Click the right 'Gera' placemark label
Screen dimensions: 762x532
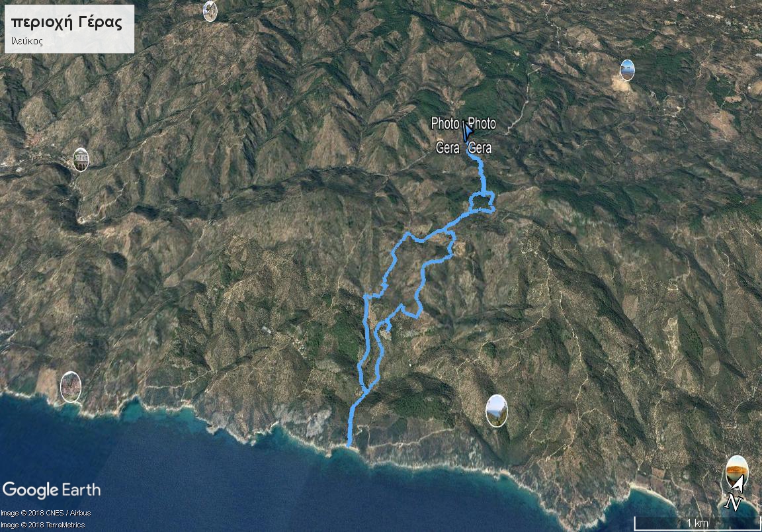(480, 148)
